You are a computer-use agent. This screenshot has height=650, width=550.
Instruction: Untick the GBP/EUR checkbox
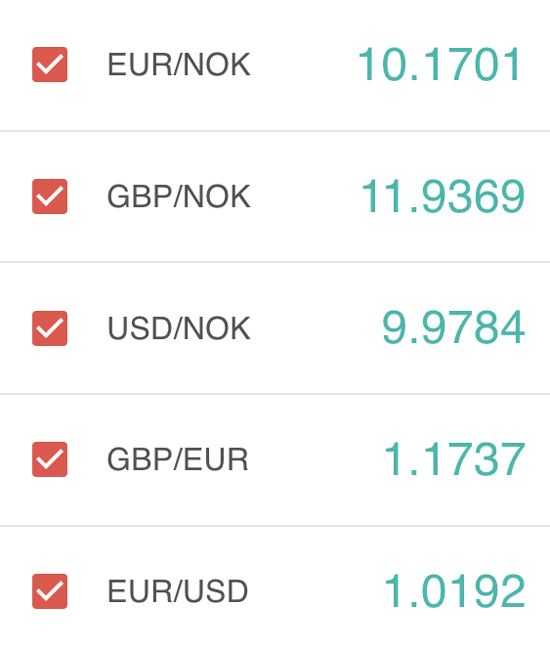(x=50, y=459)
